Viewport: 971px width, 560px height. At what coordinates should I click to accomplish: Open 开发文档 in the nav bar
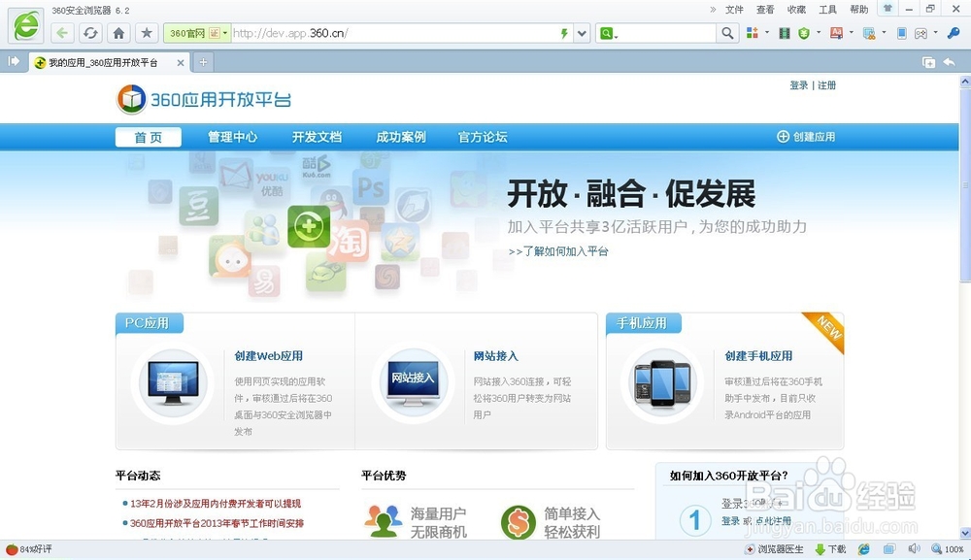click(x=317, y=138)
